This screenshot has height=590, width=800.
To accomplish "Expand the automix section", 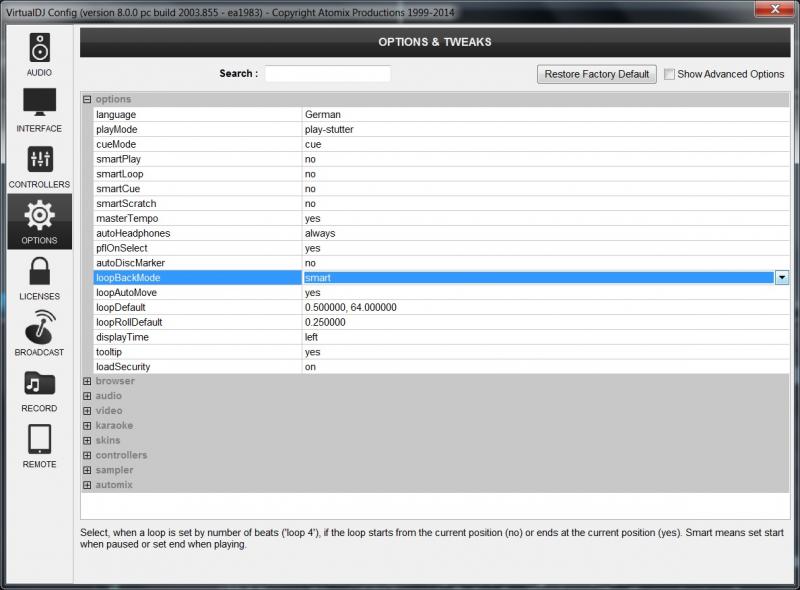I will pos(87,485).
